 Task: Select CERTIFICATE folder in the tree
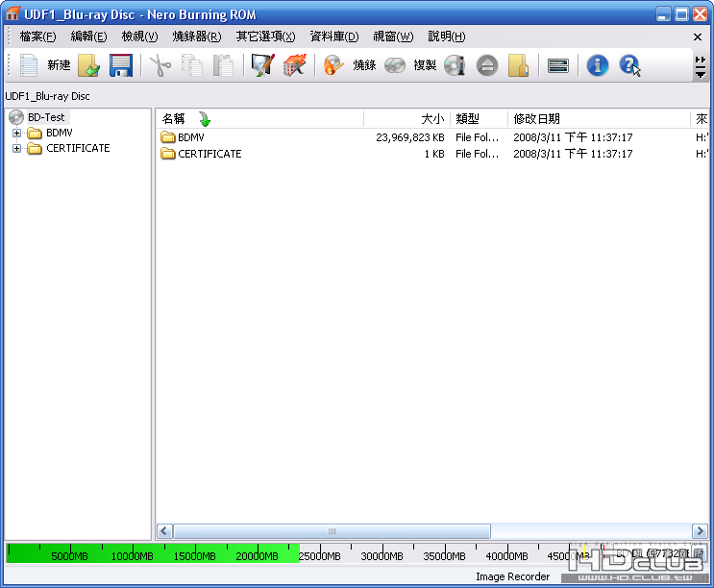(x=78, y=148)
